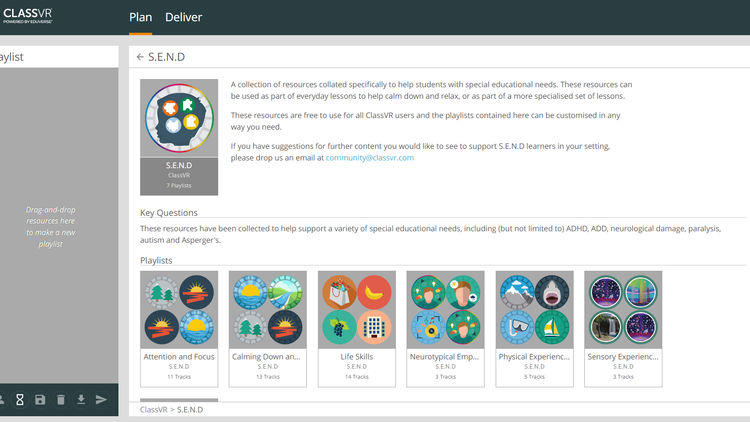Open the Neurotypical Emp... playlist card

(445, 329)
